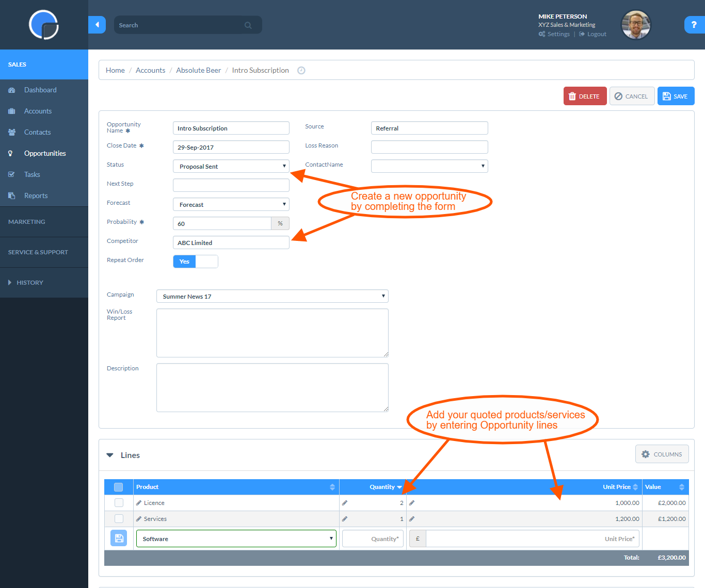Click the Dashboard sidebar icon
Image resolution: width=705 pixels, height=588 pixels.
click(12, 90)
